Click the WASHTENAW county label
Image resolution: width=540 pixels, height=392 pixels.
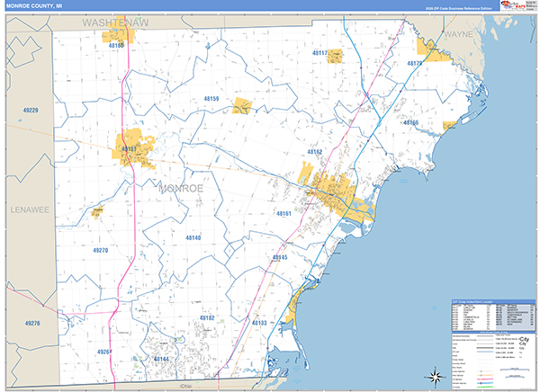pos(114,20)
